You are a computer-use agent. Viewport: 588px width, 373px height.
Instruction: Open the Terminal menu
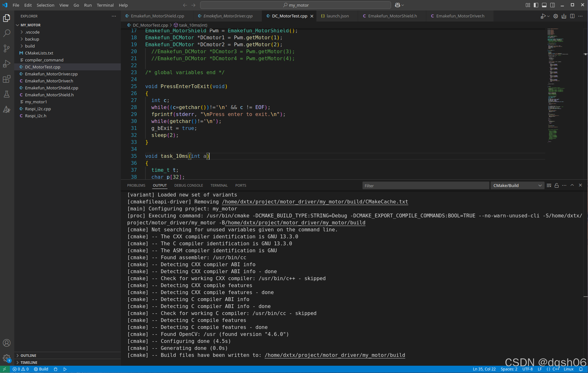[x=105, y=5]
